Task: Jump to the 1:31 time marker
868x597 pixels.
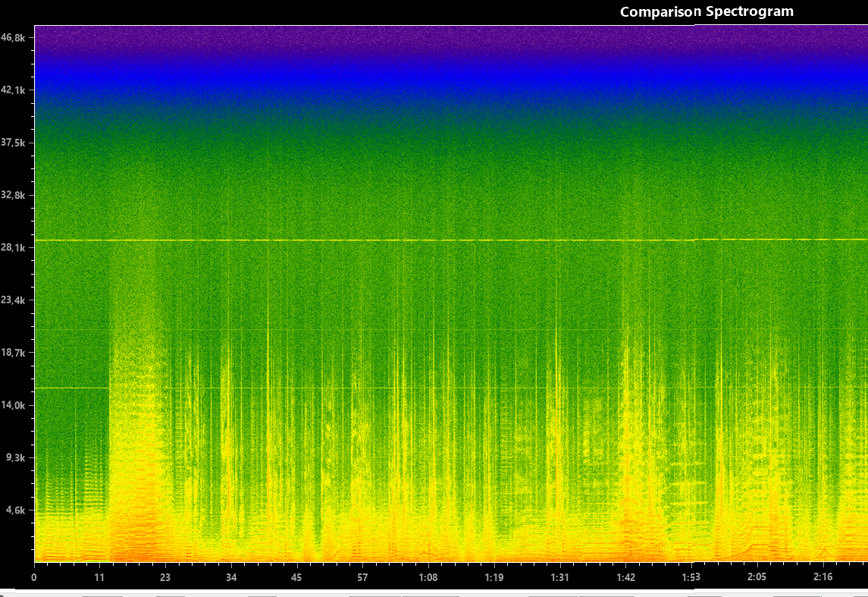Action: click(x=560, y=577)
